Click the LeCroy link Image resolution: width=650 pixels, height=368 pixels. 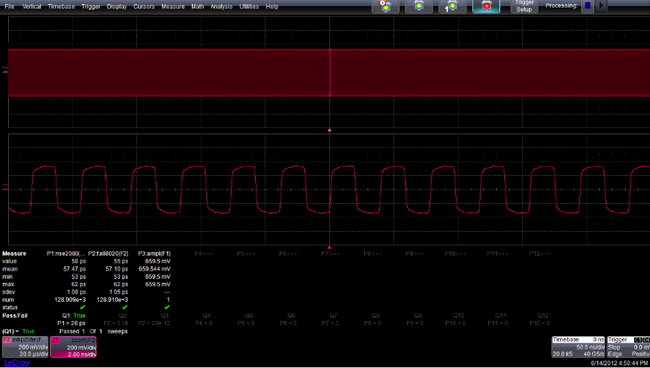coord(17,363)
